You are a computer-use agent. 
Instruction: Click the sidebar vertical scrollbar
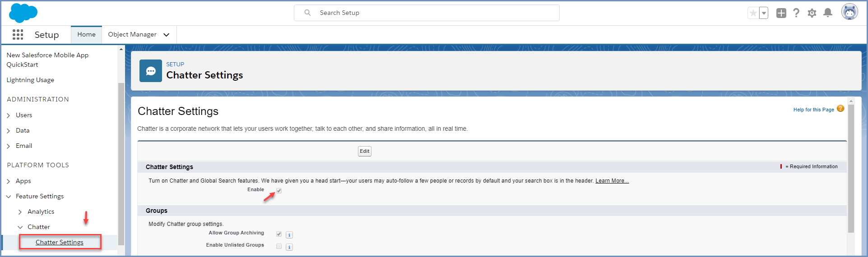[121, 164]
